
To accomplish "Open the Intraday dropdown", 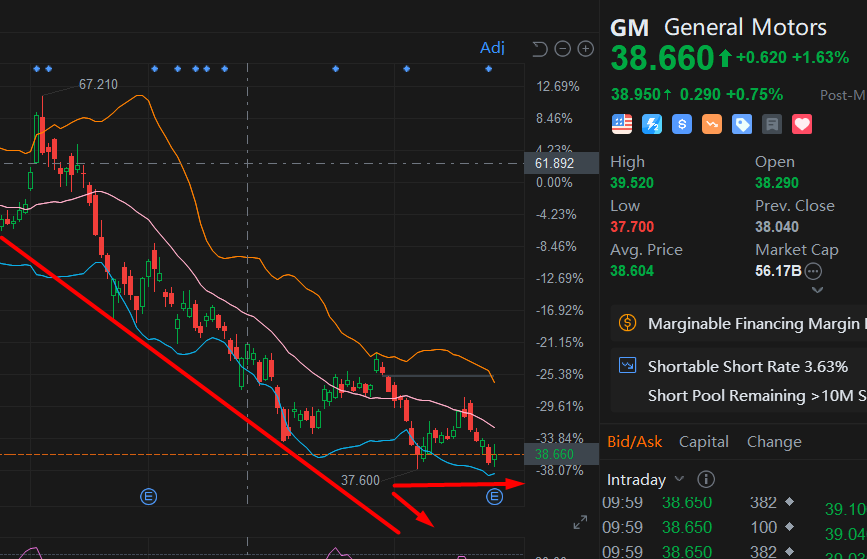I will [x=645, y=479].
